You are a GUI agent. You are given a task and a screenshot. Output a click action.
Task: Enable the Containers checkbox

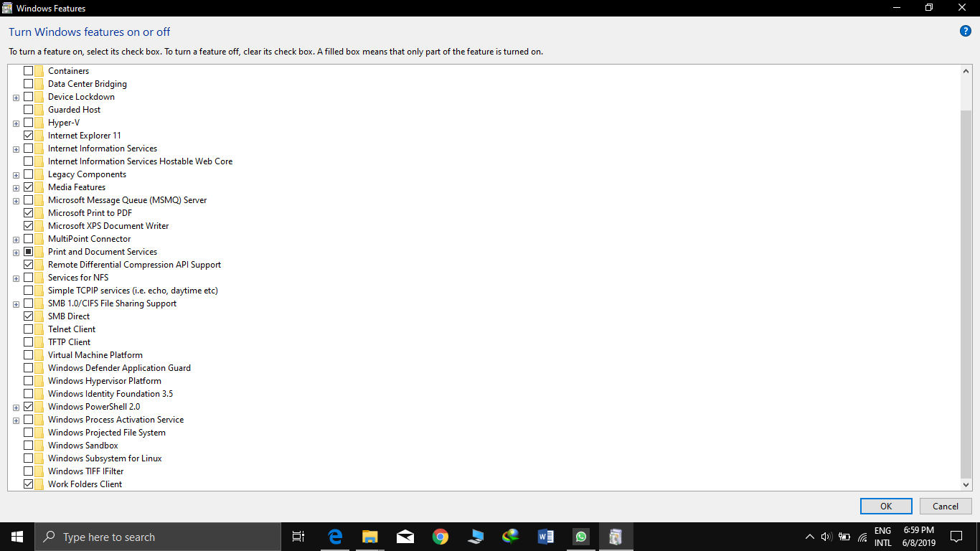point(28,71)
